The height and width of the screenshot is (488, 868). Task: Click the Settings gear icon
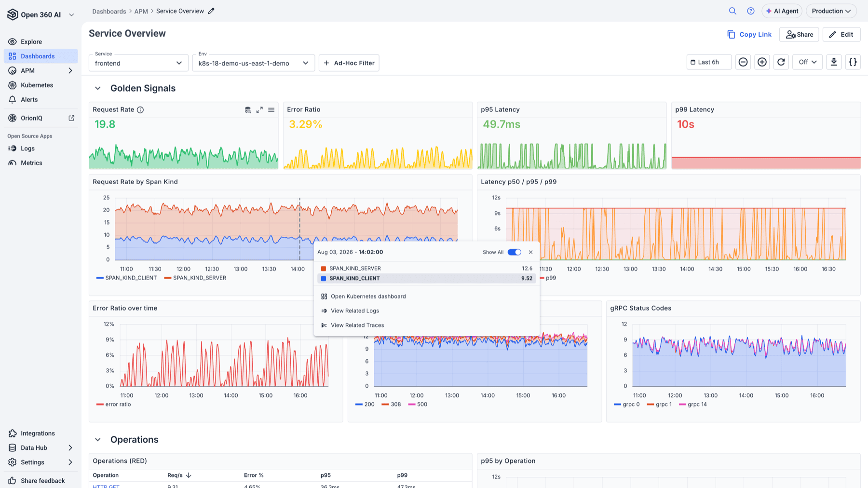tap(13, 462)
